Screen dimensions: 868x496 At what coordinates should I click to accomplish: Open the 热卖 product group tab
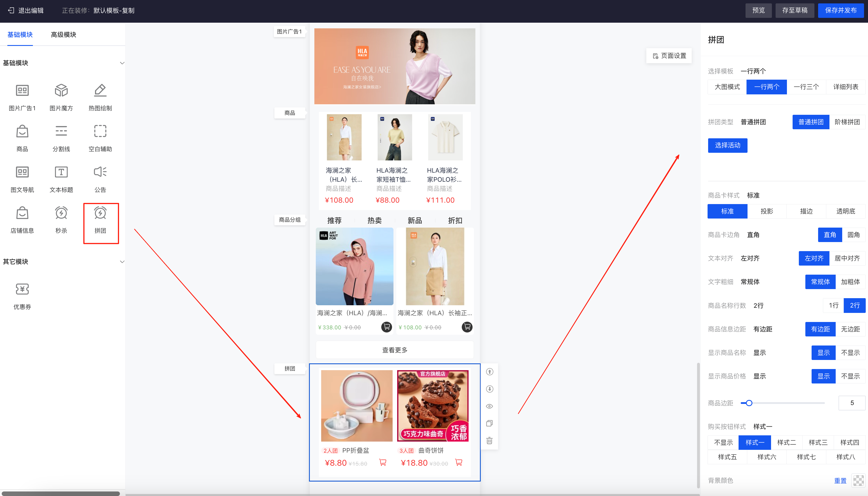coord(374,221)
